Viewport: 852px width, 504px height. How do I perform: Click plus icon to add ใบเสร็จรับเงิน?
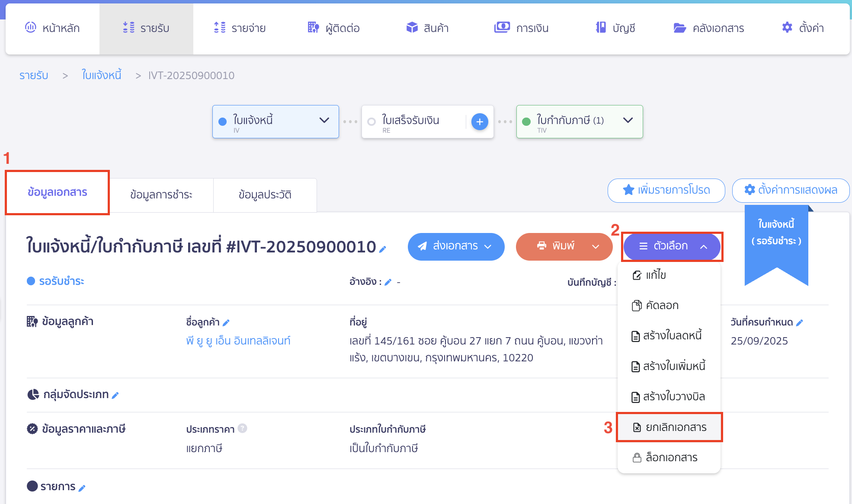480,122
